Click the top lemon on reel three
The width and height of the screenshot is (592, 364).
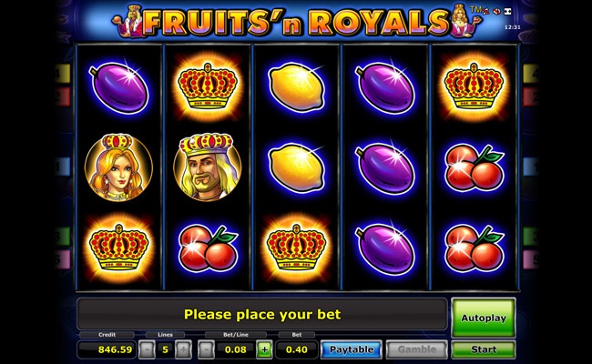point(296,86)
